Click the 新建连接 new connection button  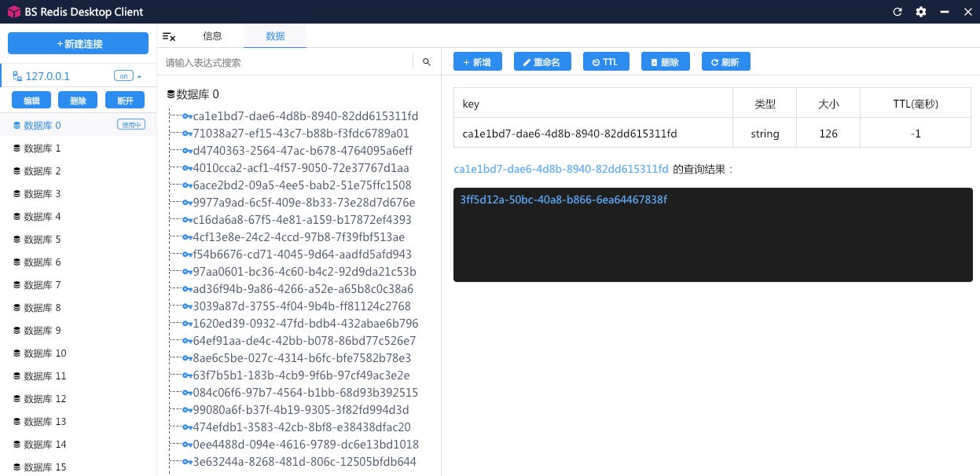click(78, 42)
